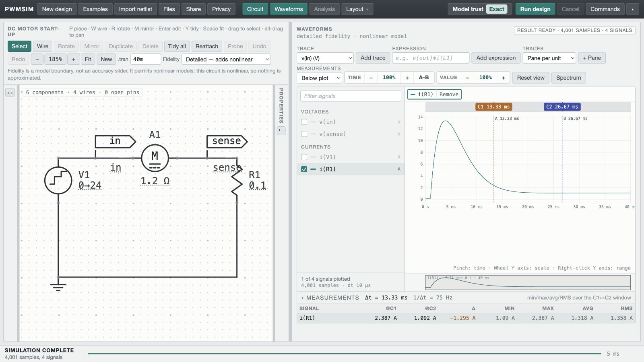Viewport: 644px width, 362px height.
Task: Click the New button beside Fit
Action: [106, 59]
